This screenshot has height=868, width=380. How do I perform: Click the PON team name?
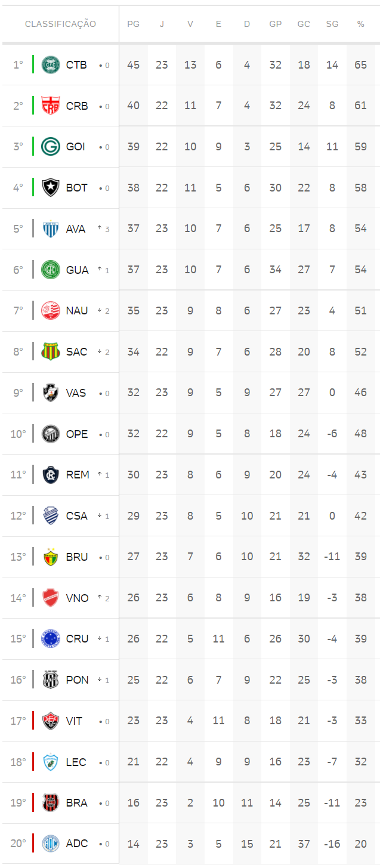78,679
